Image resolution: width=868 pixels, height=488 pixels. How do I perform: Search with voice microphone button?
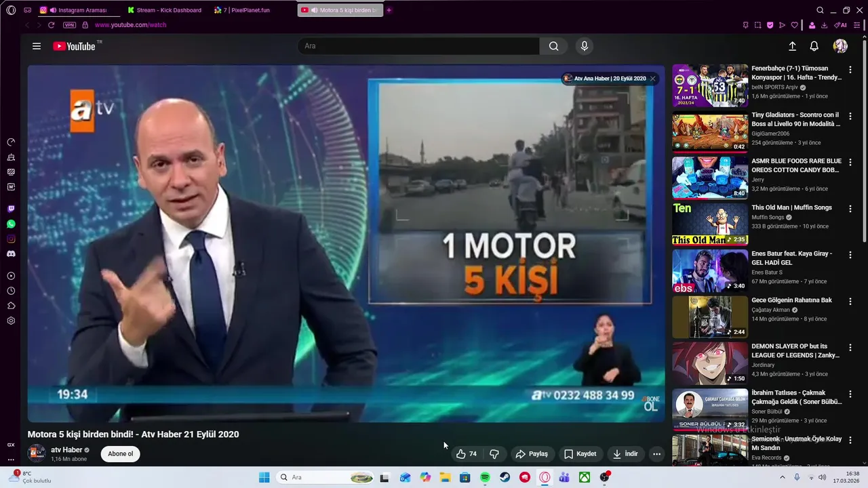[585, 46]
